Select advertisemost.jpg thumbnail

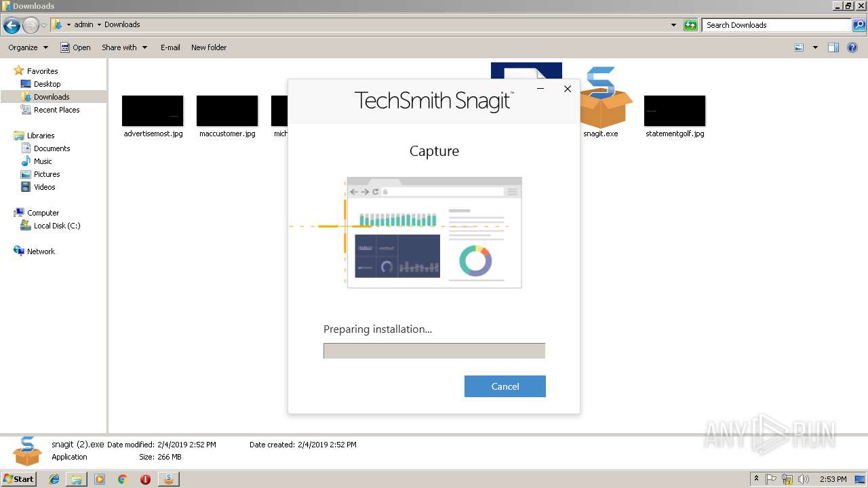[x=153, y=110]
